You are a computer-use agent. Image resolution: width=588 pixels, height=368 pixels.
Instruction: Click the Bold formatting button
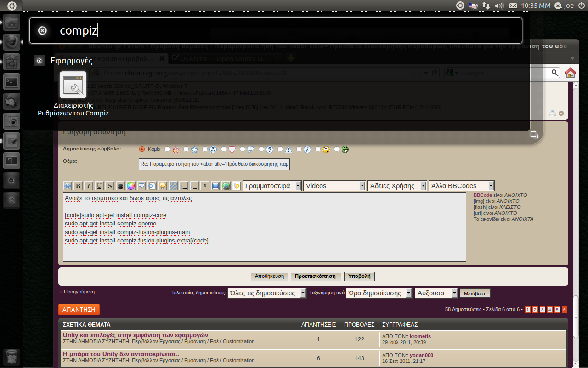tap(78, 186)
